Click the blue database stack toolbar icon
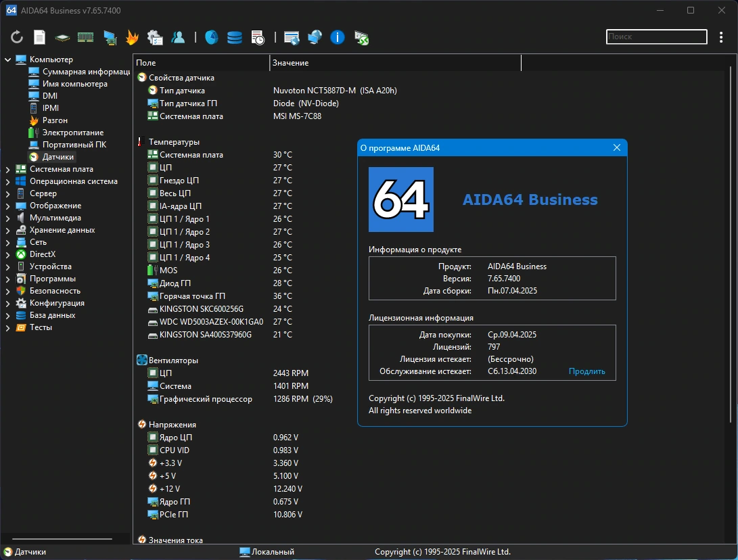The width and height of the screenshot is (738, 560). [235, 37]
